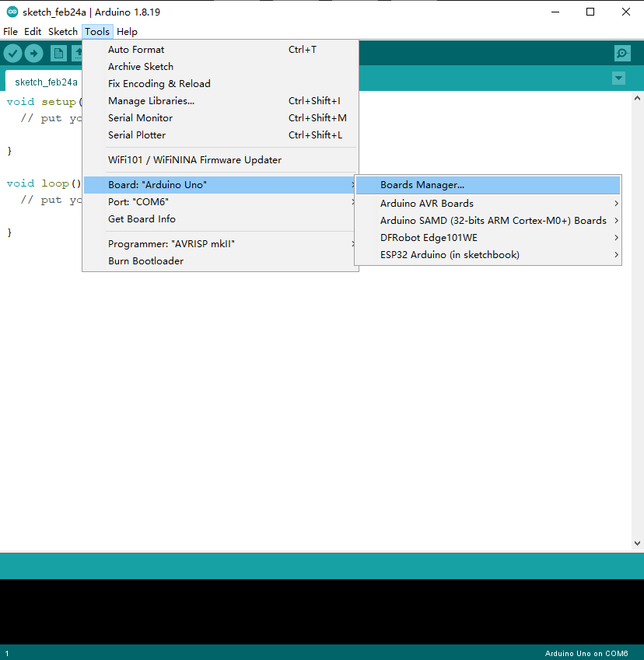Open the Edit menu

coord(33,32)
